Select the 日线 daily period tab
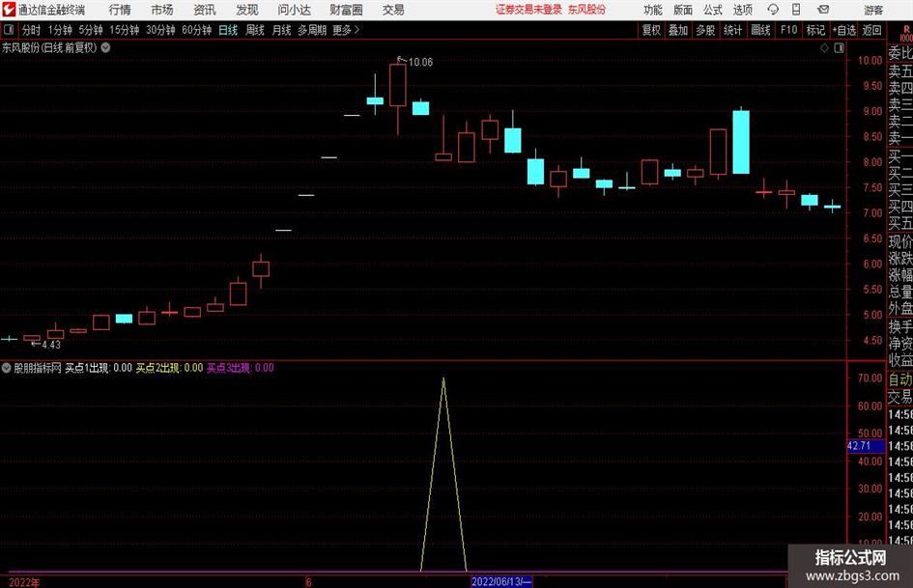The width and height of the screenshot is (913, 588). point(228,30)
